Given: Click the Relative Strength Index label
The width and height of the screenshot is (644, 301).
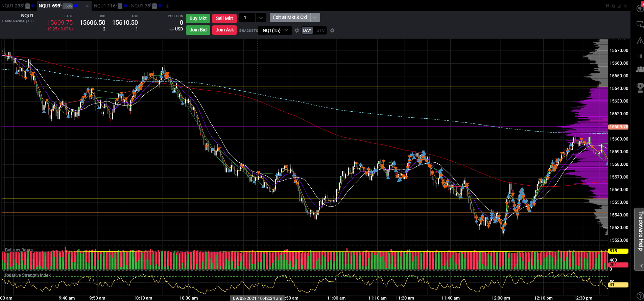Looking at the screenshot, I should click(28, 275).
